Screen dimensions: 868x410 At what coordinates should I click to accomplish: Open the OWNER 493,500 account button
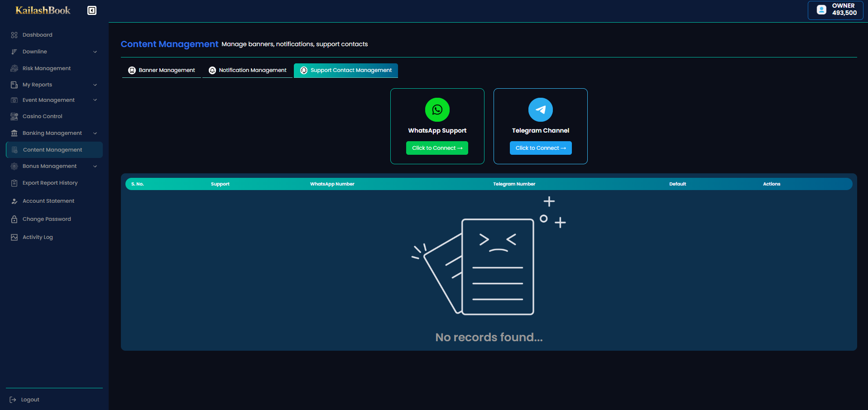click(835, 10)
